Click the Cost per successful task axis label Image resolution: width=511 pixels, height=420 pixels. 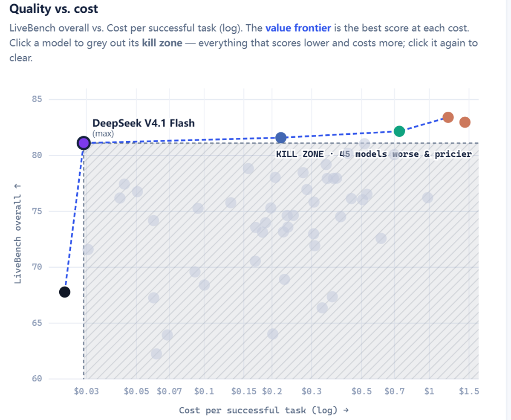[264, 410]
